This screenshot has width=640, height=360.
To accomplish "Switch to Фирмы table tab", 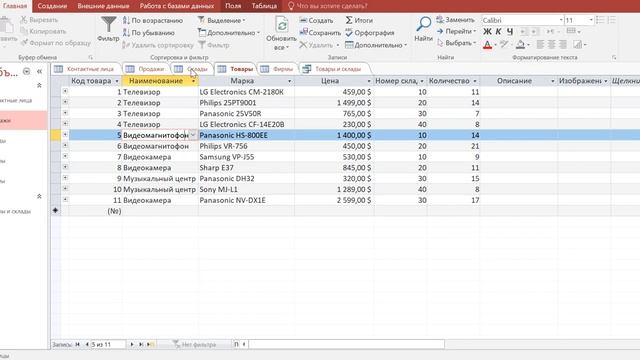I will (278, 69).
